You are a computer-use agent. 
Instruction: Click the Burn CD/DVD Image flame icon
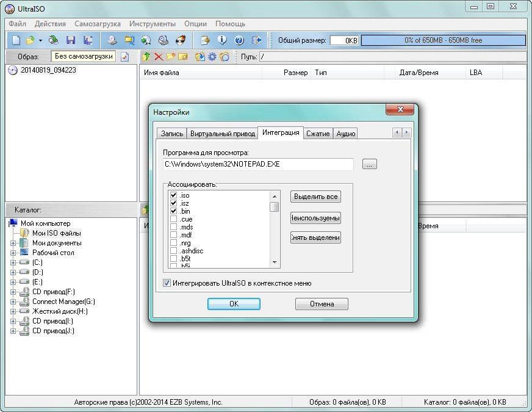click(x=181, y=40)
